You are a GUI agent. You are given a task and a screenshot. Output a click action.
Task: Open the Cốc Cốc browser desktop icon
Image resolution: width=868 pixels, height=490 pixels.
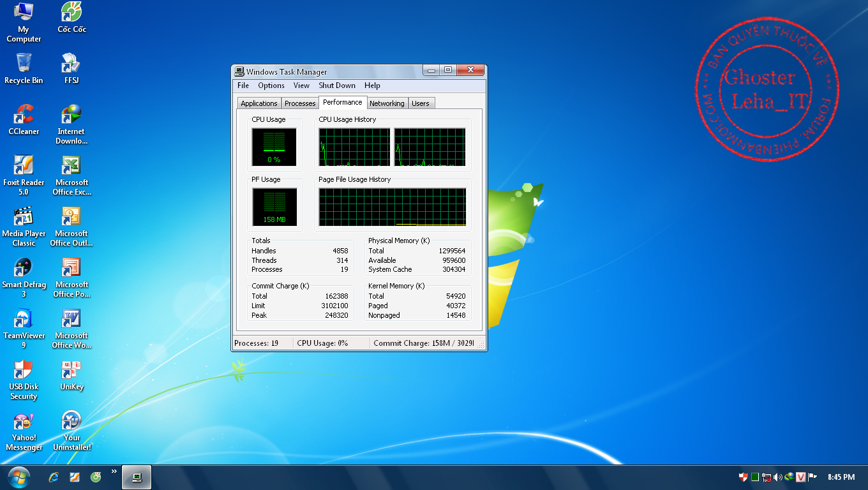coord(71,13)
